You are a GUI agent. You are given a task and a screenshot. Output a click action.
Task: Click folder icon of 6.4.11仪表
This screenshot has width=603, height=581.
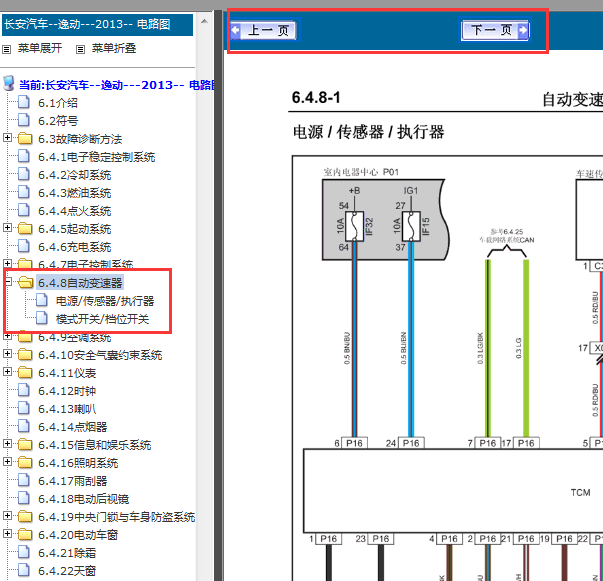point(25,372)
